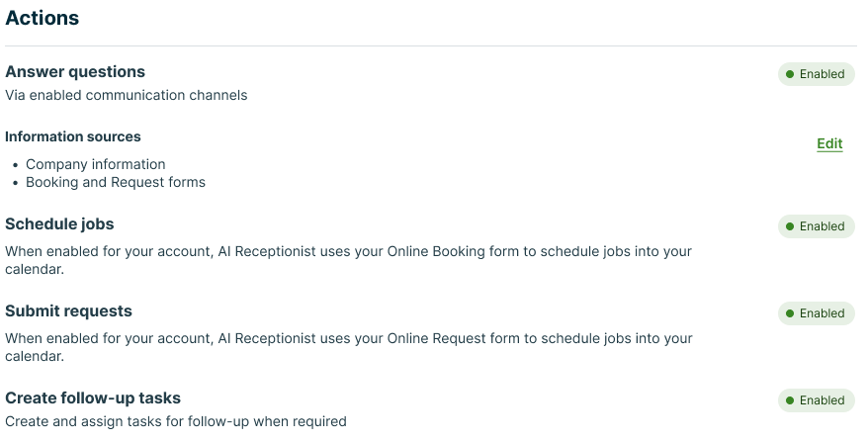Click the Answer questions heading

coord(75,72)
